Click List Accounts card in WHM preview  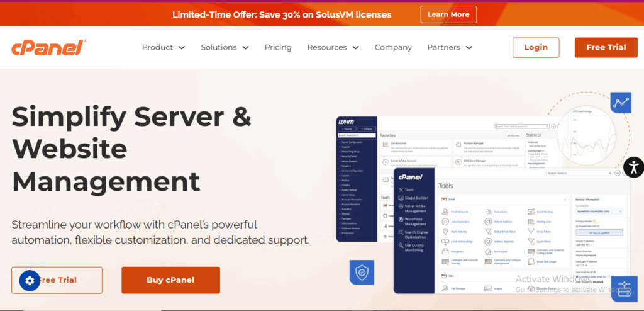click(x=416, y=146)
